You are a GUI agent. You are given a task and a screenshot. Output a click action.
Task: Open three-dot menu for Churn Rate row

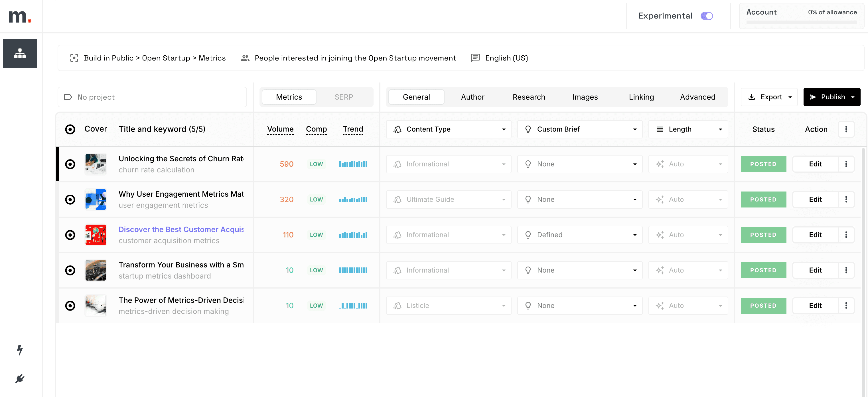[x=846, y=164]
